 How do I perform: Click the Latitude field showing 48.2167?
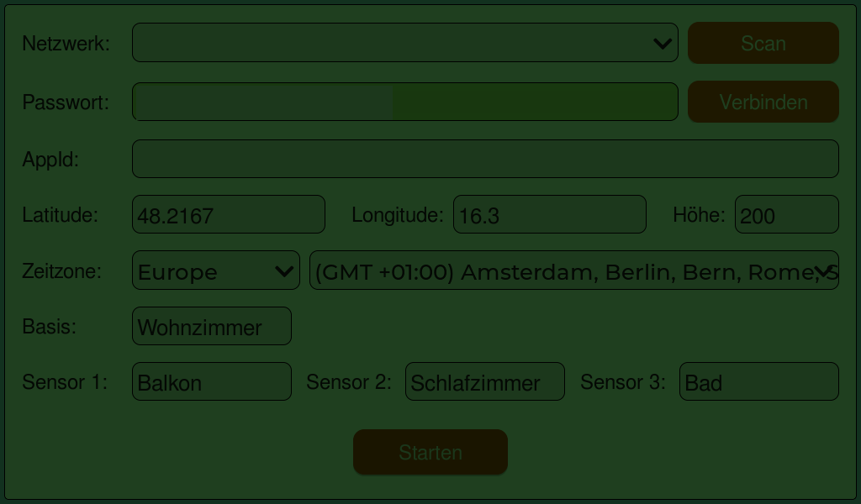[229, 214]
